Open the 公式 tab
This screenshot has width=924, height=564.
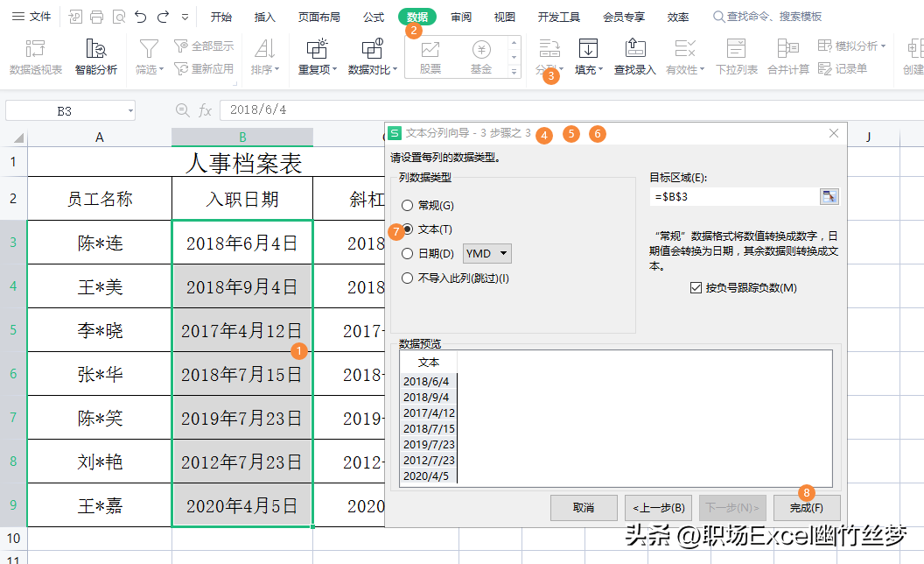[374, 18]
